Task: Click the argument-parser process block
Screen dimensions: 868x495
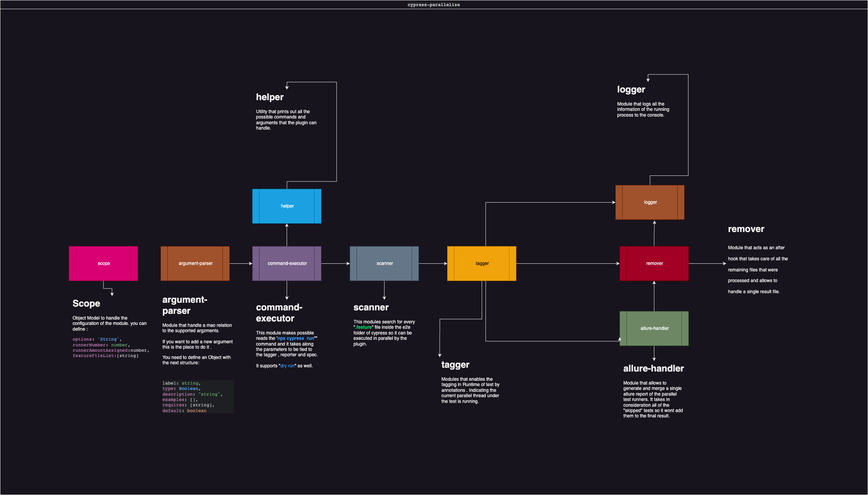Action: (x=195, y=263)
